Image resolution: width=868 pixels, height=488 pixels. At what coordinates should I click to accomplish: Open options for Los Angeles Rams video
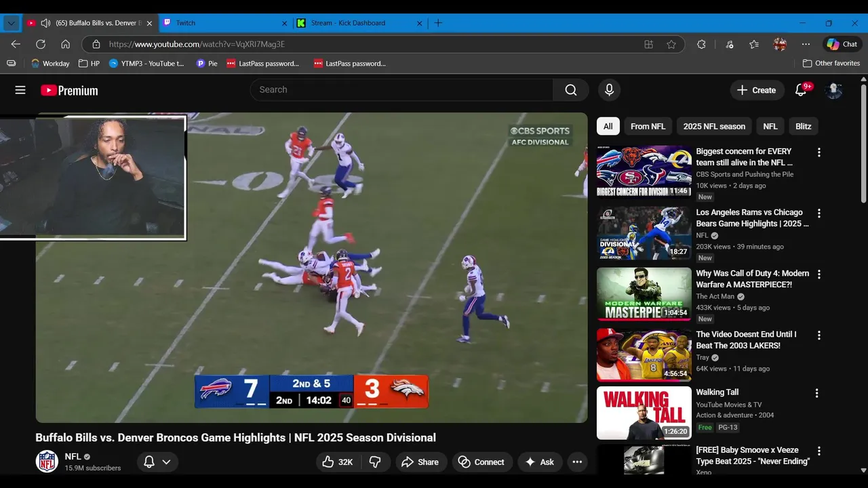(x=818, y=213)
